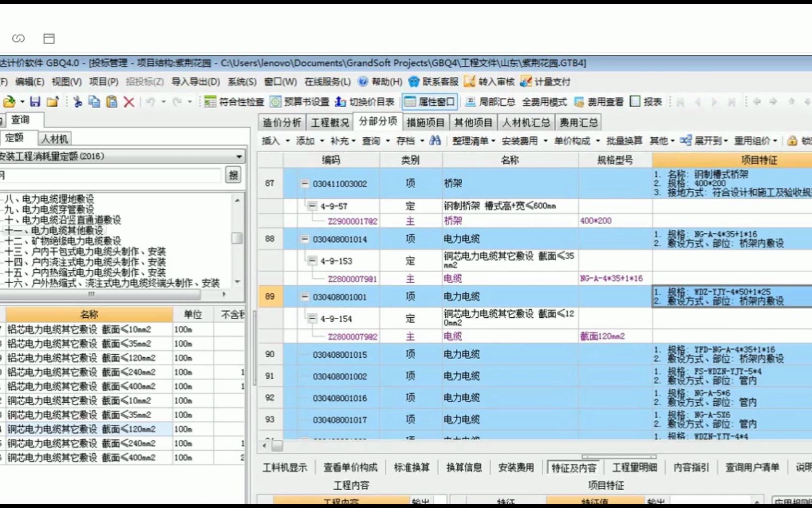Click the 局部汇总 partial summary icon
This screenshot has width=812, height=508.
point(492,102)
